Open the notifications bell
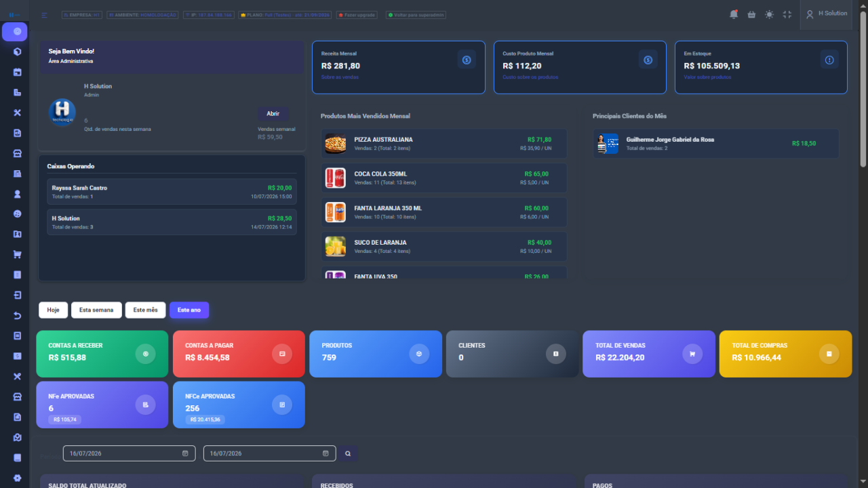This screenshot has height=488, width=868. click(734, 14)
